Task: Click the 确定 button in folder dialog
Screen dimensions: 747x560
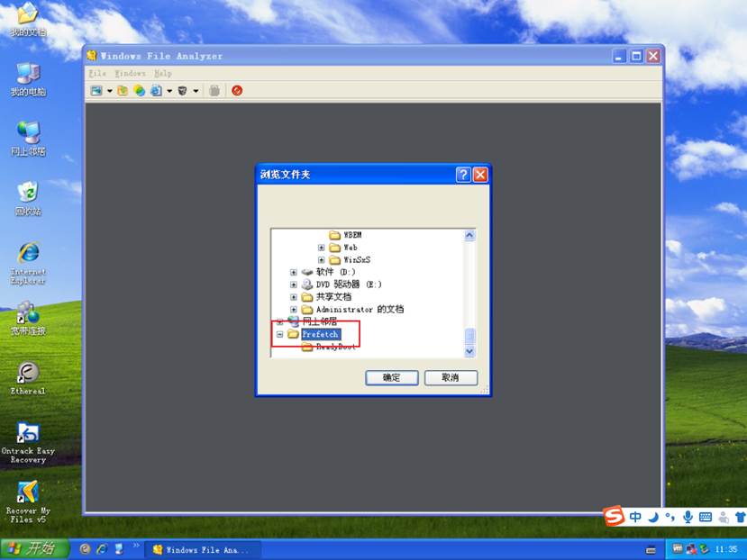Action: click(x=392, y=377)
